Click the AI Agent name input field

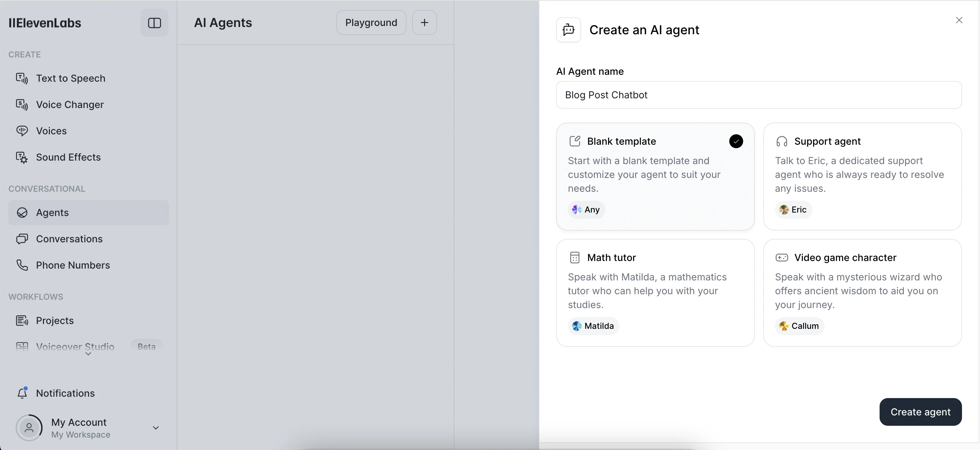tap(759, 95)
